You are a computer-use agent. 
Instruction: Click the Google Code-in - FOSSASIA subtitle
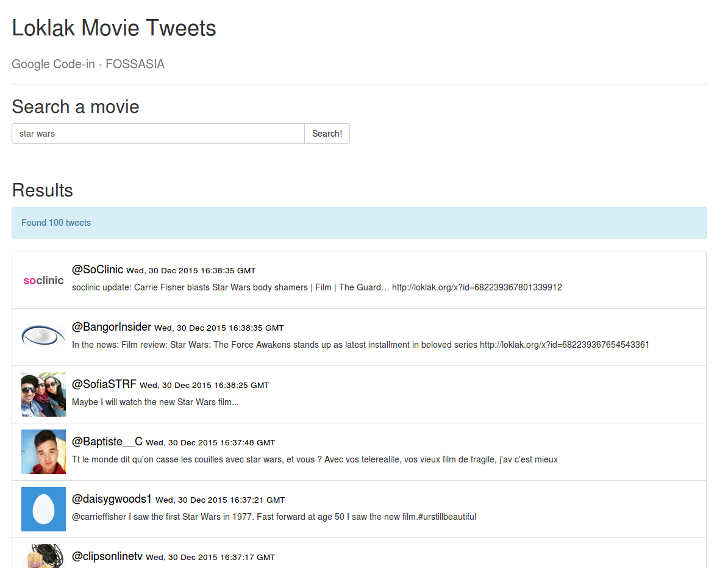tap(88, 64)
